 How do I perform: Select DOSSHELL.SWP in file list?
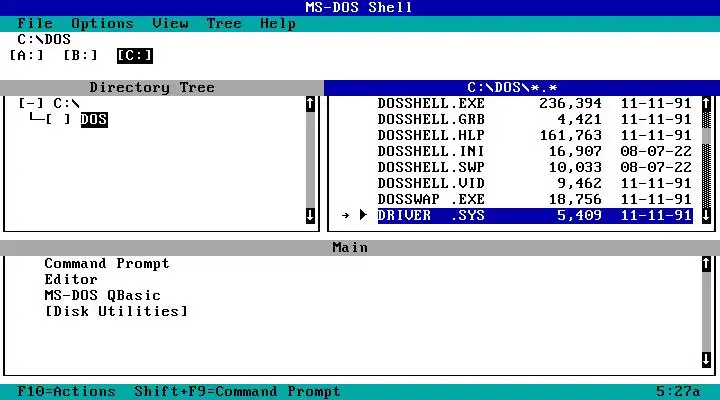pos(535,167)
